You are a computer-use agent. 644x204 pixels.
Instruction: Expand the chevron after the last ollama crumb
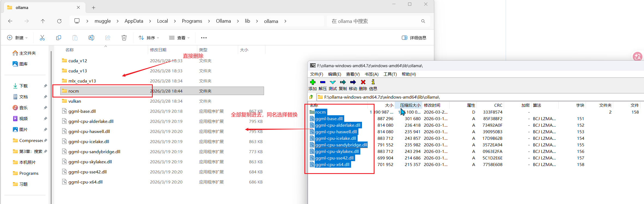pyautogui.click(x=285, y=21)
